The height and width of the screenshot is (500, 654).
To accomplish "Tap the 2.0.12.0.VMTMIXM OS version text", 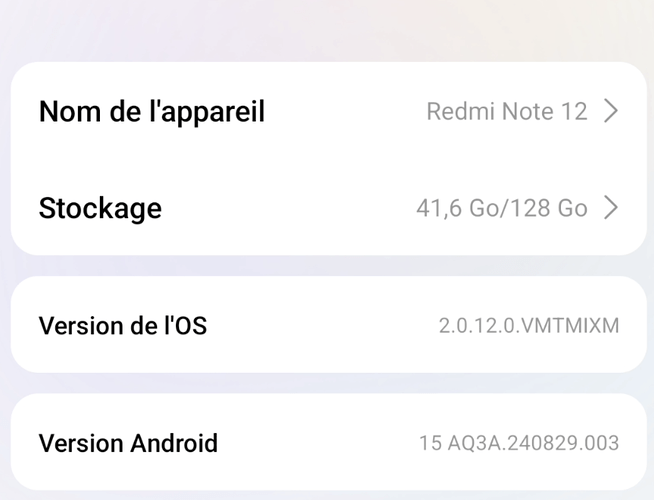I will click(x=529, y=325).
